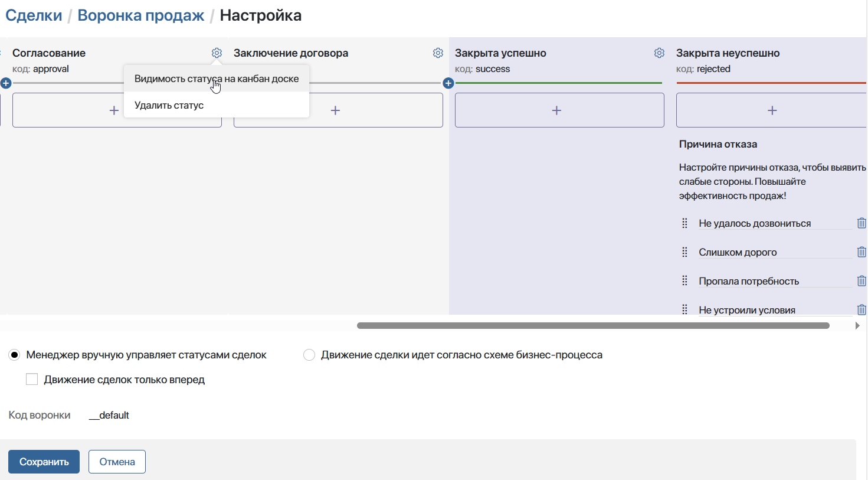This screenshot has width=868, height=480.
Task: Click column title Согласование
Action: [x=49, y=53]
